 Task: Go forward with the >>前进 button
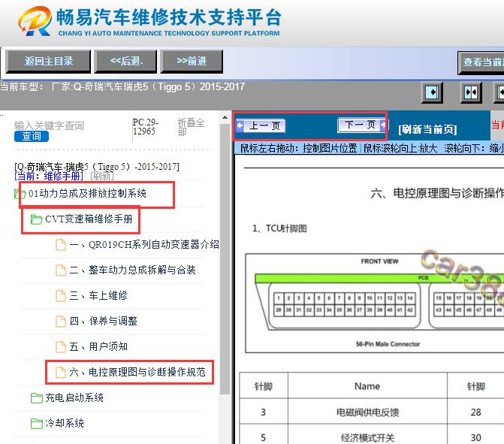[192, 61]
